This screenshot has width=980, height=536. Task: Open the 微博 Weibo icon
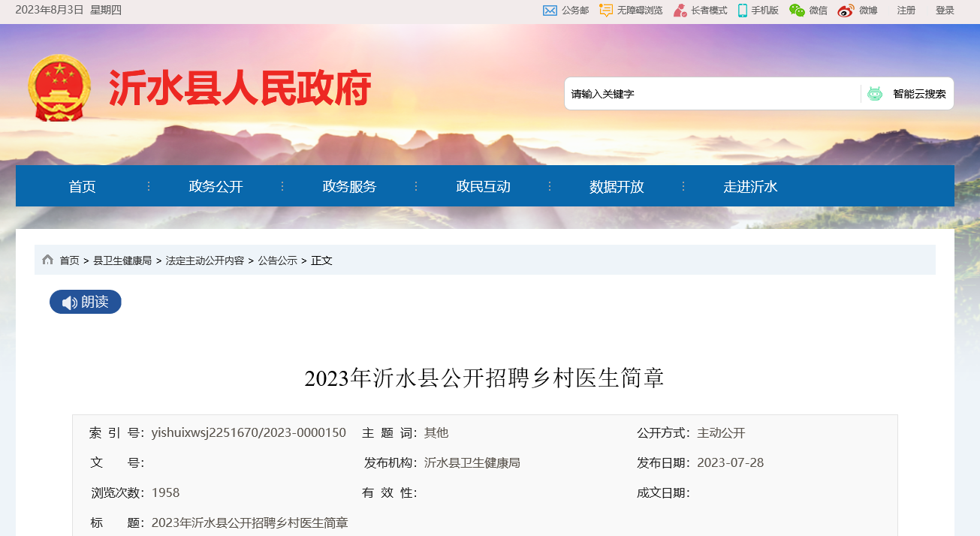pyautogui.click(x=846, y=11)
